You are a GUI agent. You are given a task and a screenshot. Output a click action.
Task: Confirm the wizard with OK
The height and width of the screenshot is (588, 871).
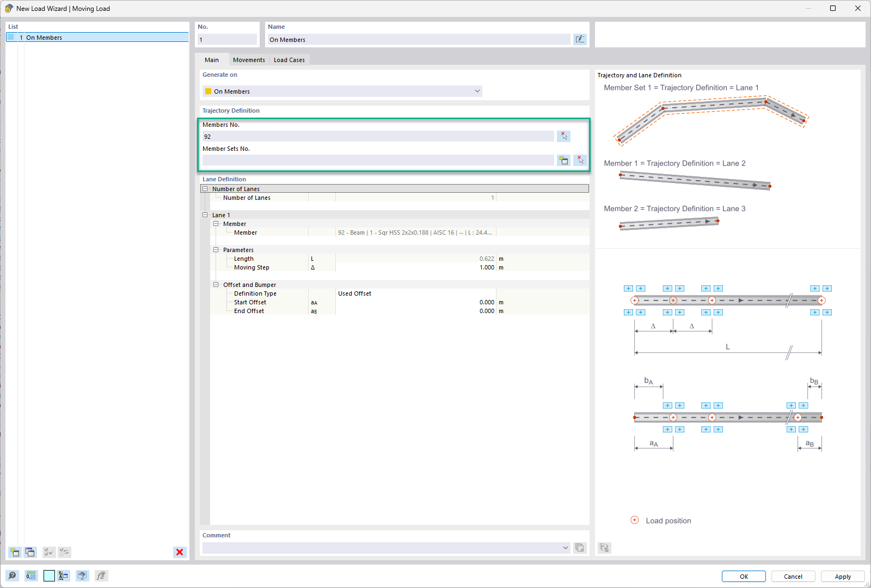pyautogui.click(x=743, y=576)
